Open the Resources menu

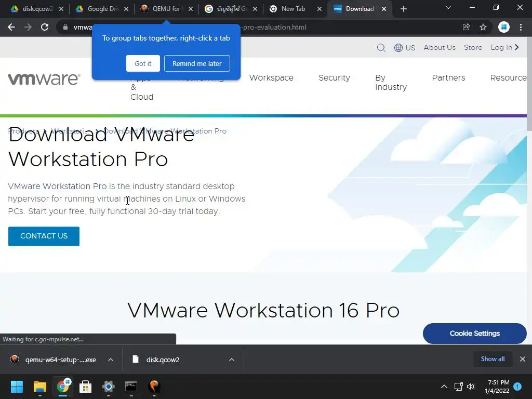tap(508, 78)
